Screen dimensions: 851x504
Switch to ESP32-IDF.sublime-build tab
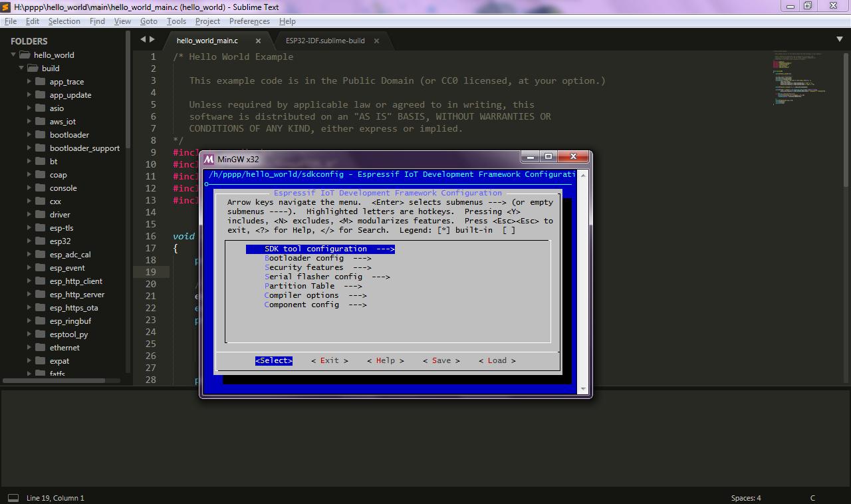[x=325, y=41]
